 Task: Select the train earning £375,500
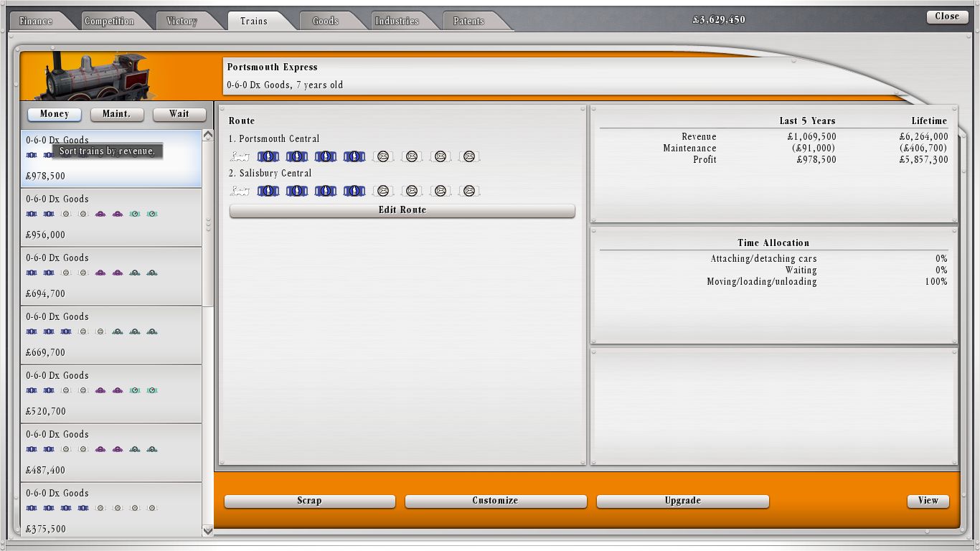[x=111, y=509]
